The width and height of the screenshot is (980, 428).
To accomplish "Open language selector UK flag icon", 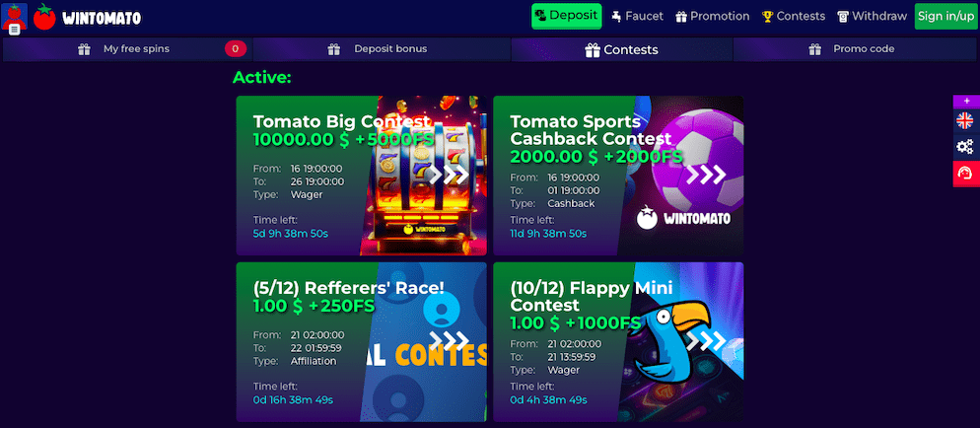I will click(x=965, y=120).
